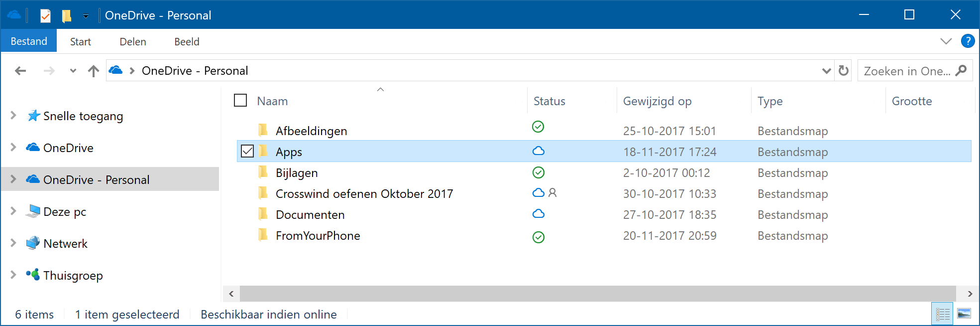The width and height of the screenshot is (980, 326).
Task: Select the Afbeeldingen folder name
Action: (312, 131)
